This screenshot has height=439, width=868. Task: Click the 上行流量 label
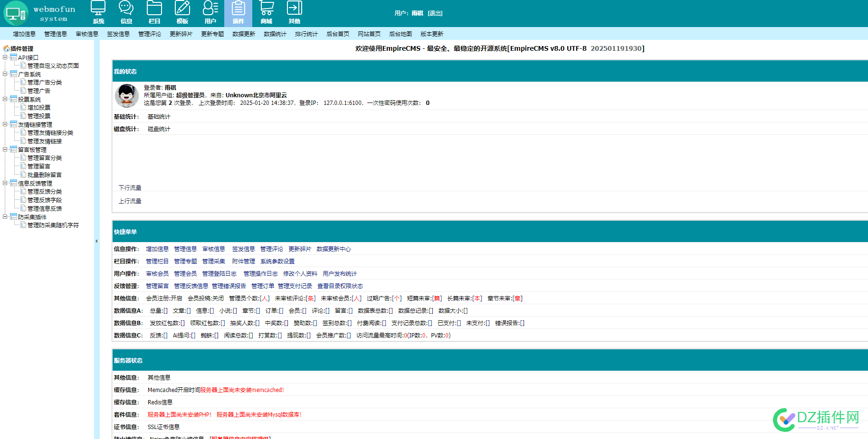click(x=130, y=201)
